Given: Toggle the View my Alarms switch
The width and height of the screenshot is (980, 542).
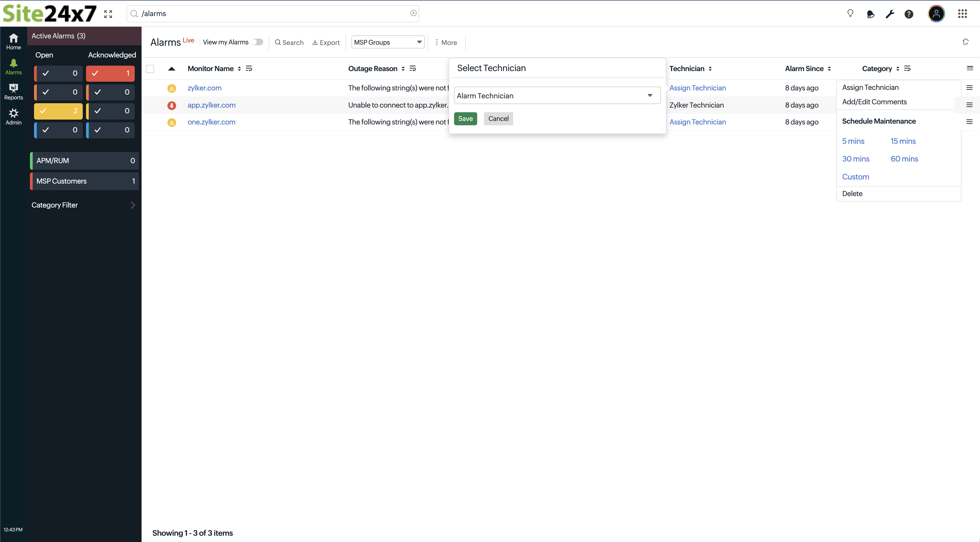Looking at the screenshot, I should coord(257,42).
